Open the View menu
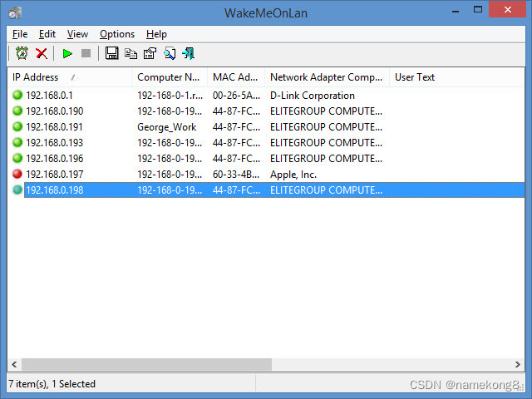This screenshot has height=399, width=532. [x=77, y=34]
